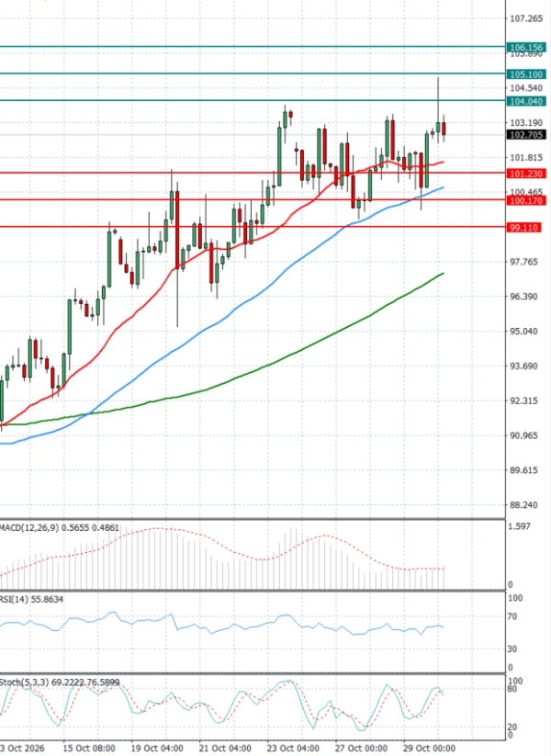The image size is (551, 756).
Task: Click the 96.390 price axis value
Action: pyautogui.click(x=523, y=297)
